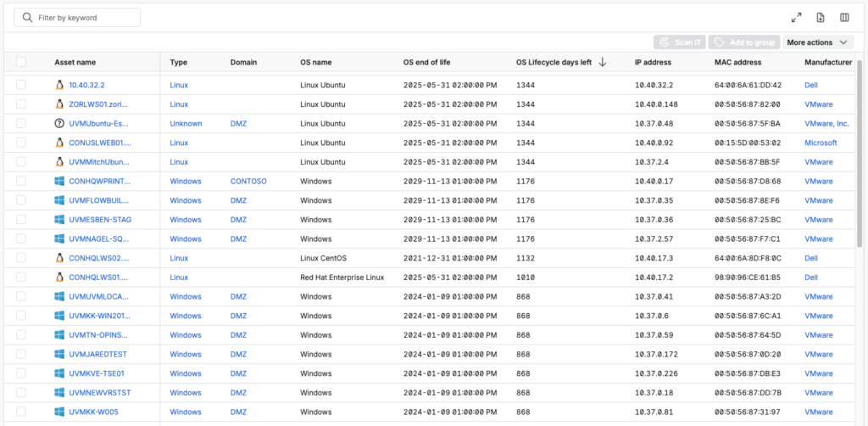Click the Add to group button
Screen dimensions: 868x426
744,42
